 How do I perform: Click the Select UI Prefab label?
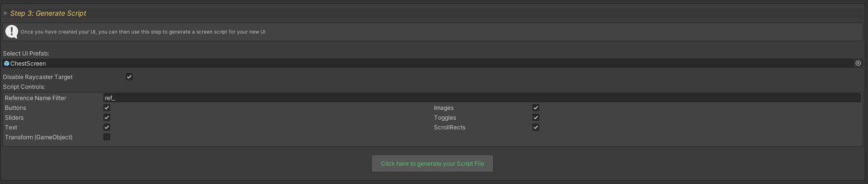pos(26,53)
